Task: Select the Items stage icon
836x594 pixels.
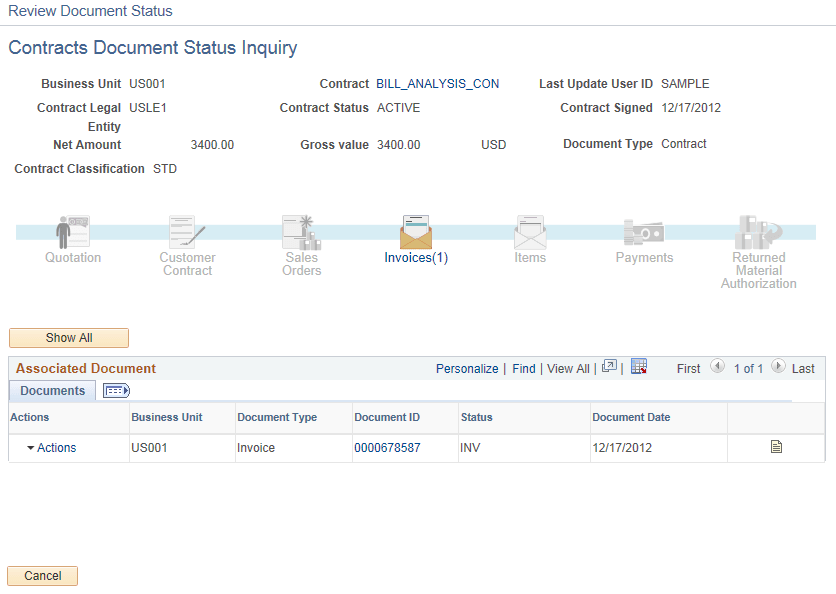Action: tap(530, 232)
